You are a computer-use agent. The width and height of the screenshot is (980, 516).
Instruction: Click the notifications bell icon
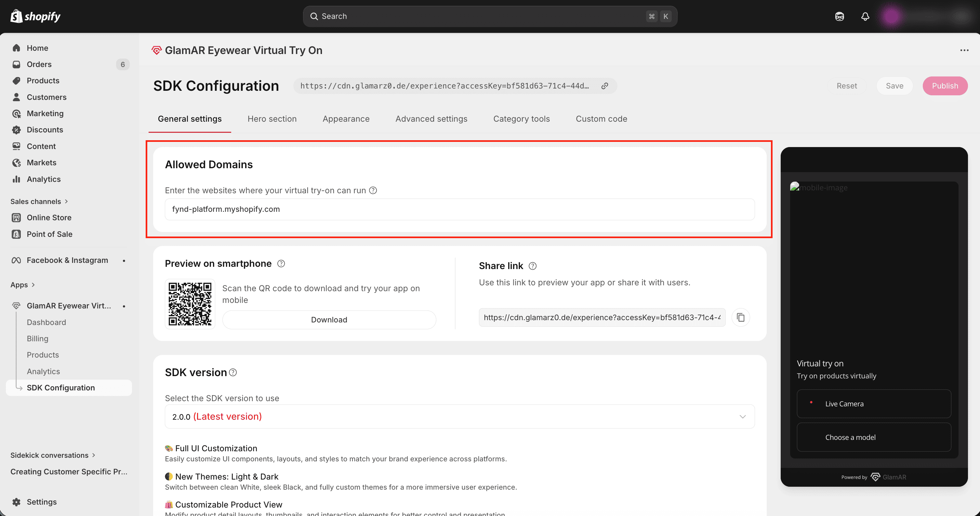point(865,16)
